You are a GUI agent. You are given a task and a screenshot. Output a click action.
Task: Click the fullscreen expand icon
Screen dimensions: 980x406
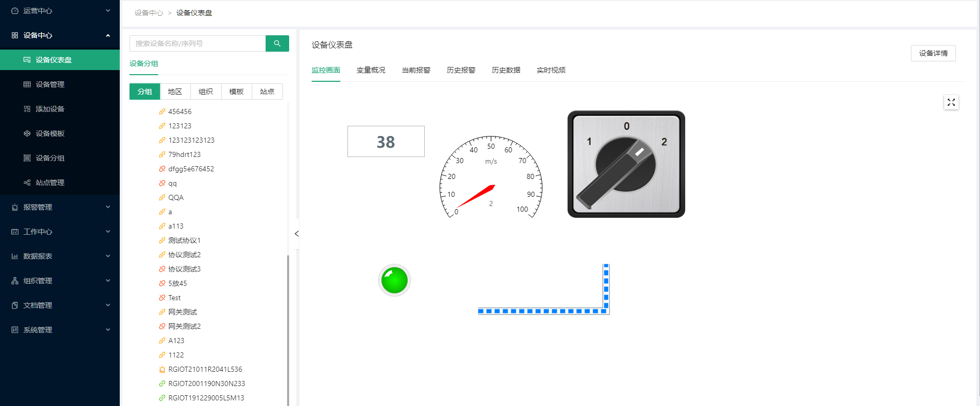click(951, 103)
